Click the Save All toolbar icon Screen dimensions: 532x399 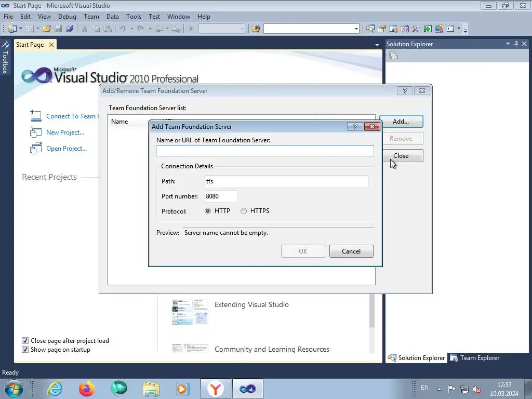click(70, 29)
